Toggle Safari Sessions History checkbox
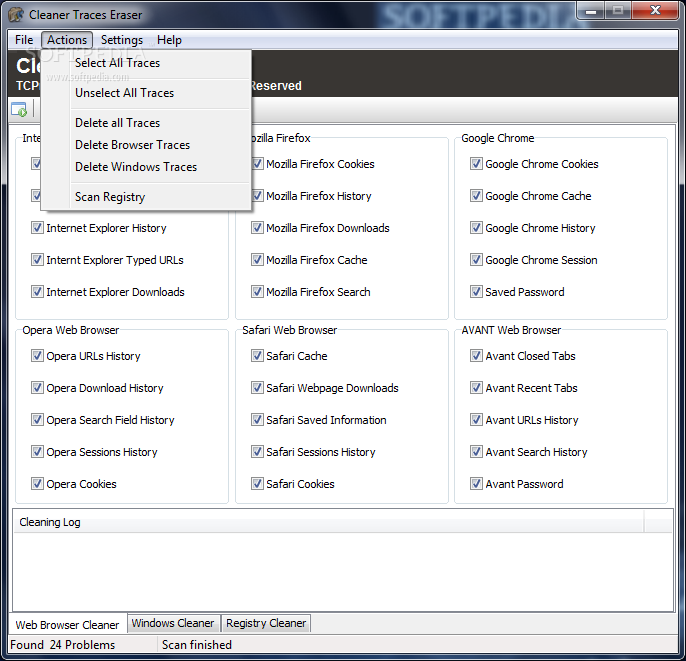Viewport: 686px width, 661px height. coord(257,451)
